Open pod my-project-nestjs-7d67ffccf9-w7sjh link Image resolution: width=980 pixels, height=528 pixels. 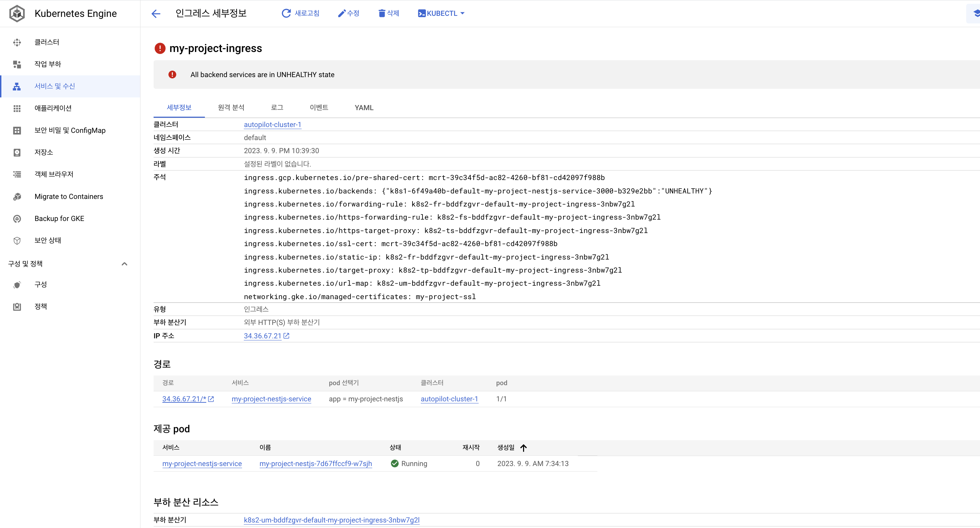(316, 464)
